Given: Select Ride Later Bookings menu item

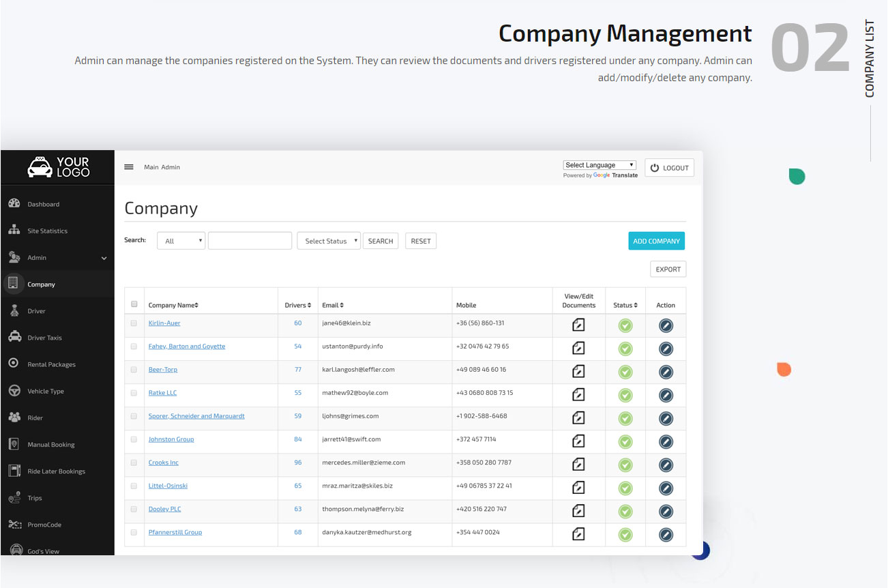Looking at the screenshot, I should [57, 471].
